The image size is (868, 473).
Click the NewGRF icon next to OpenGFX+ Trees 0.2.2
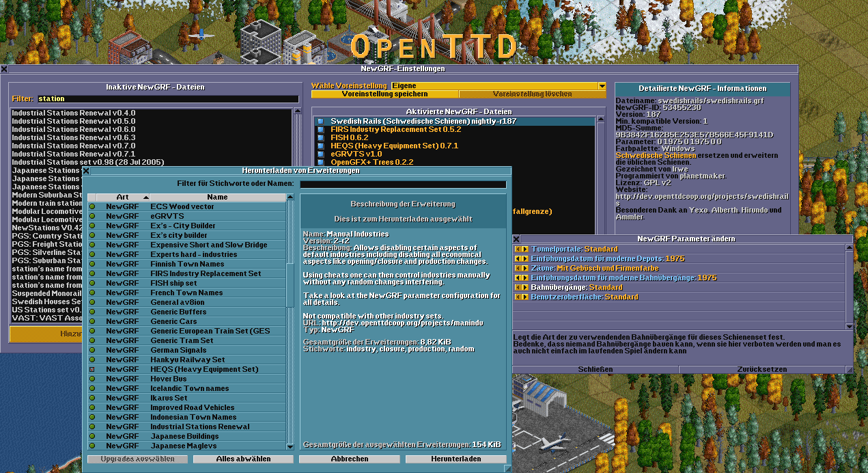[x=319, y=162]
